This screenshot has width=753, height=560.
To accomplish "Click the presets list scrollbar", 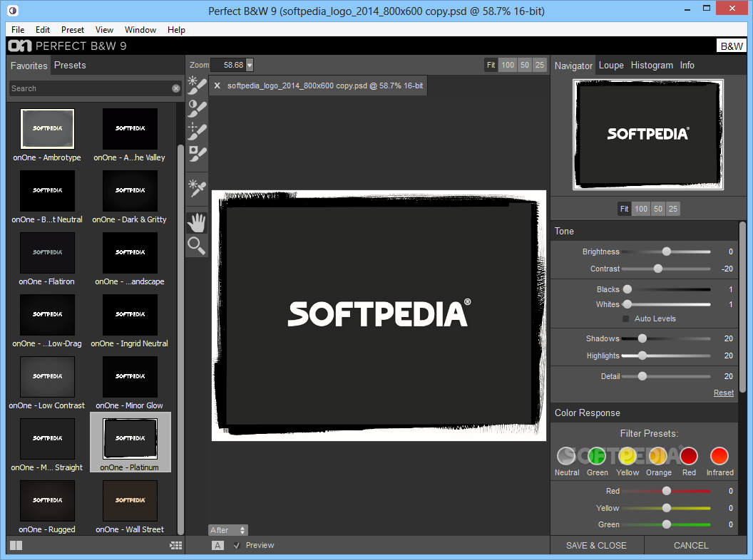I will [x=180, y=338].
